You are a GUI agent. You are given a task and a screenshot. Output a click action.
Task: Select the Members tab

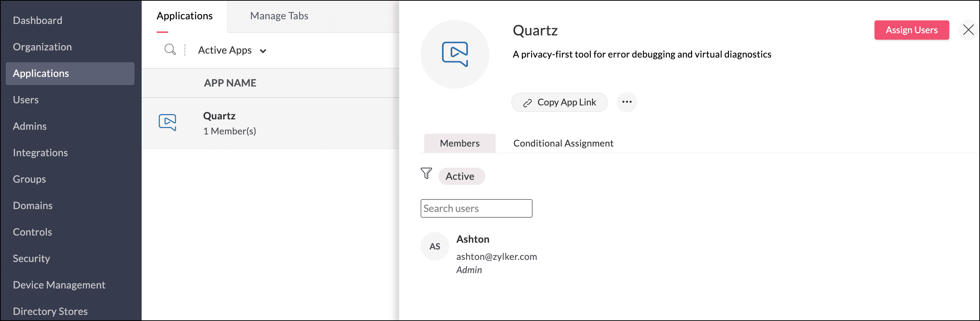coord(460,143)
